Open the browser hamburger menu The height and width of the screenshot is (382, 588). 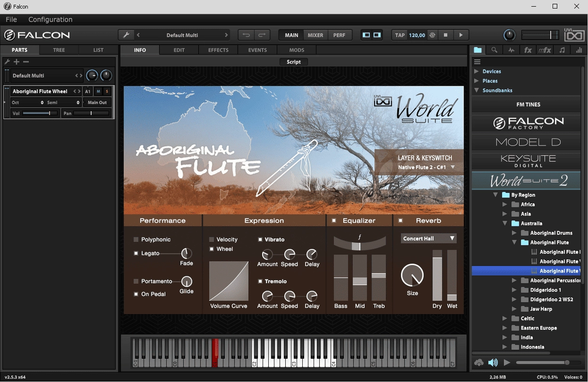click(x=477, y=62)
